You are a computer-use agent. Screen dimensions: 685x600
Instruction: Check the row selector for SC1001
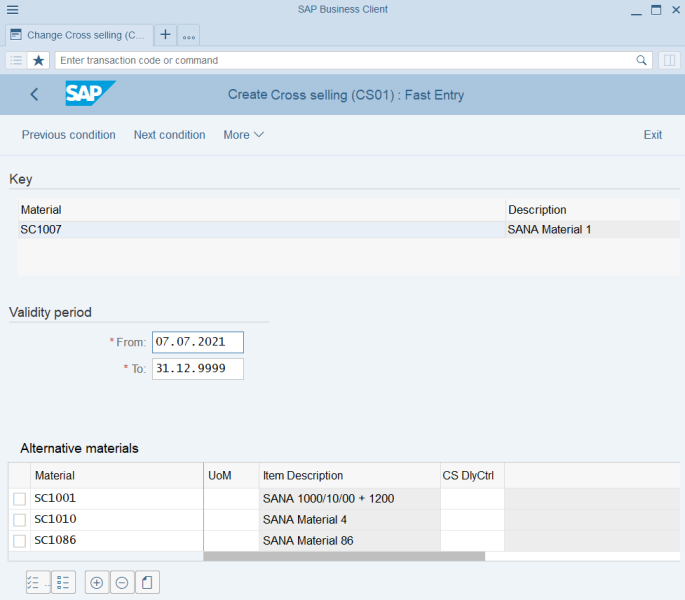click(19, 499)
